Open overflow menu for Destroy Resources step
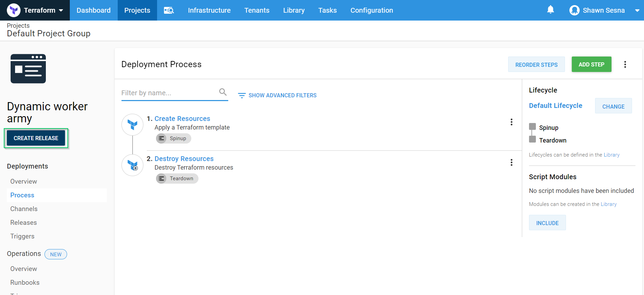This screenshot has width=644, height=295. [511, 162]
